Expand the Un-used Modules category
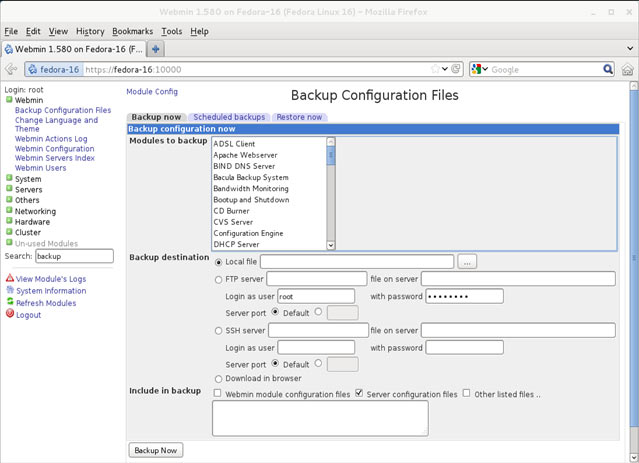 (x=9, y=243)
